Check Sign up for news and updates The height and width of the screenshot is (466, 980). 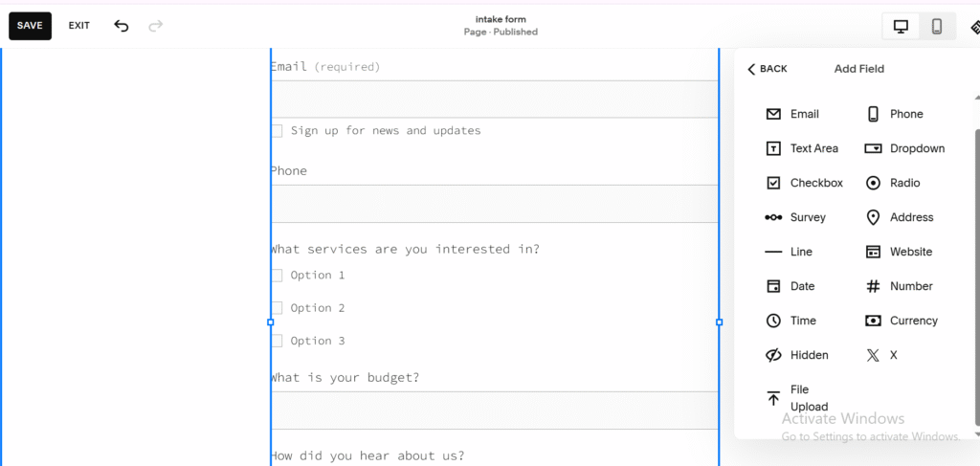[x=277, y=131]
